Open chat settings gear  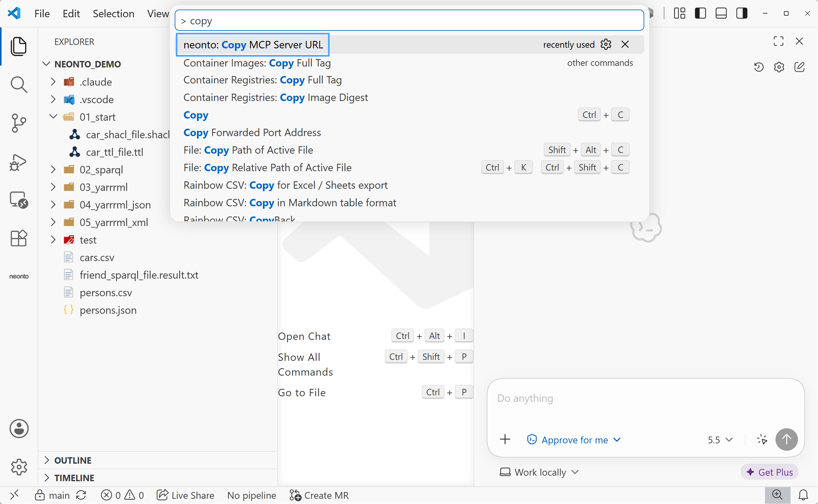point(779,67)
